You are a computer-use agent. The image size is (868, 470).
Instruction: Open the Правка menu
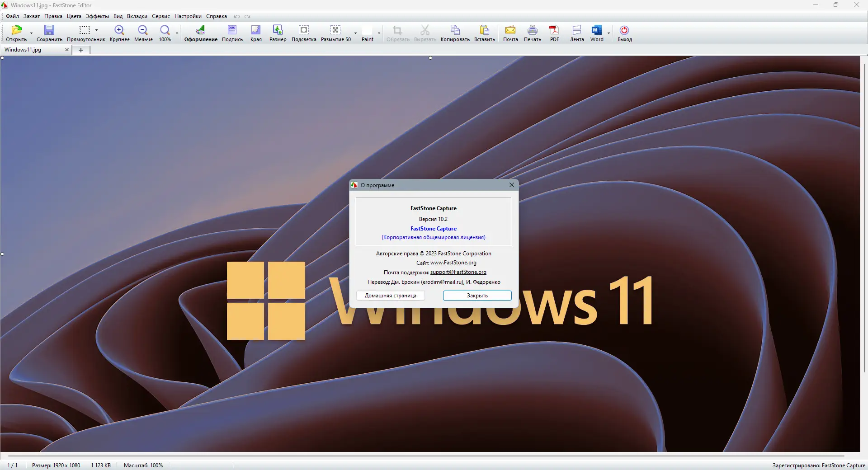[53, 16]
